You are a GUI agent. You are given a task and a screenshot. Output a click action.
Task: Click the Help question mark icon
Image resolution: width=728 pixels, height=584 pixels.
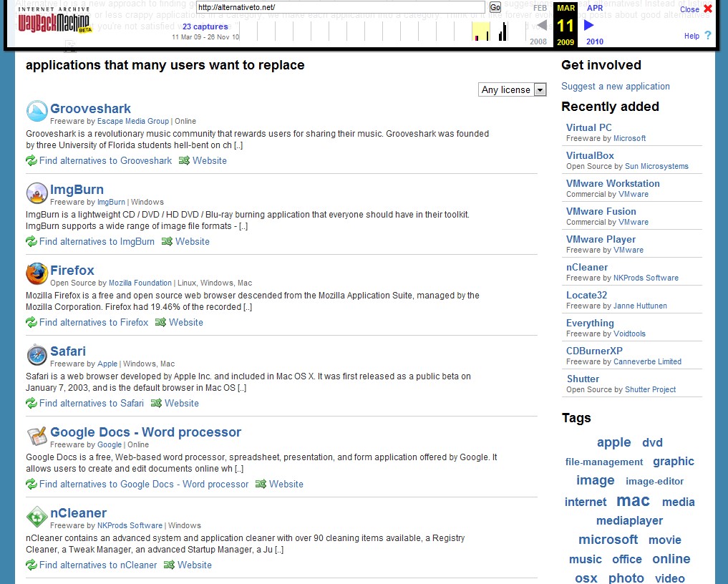pyautogui.click(x=707, y=35)
